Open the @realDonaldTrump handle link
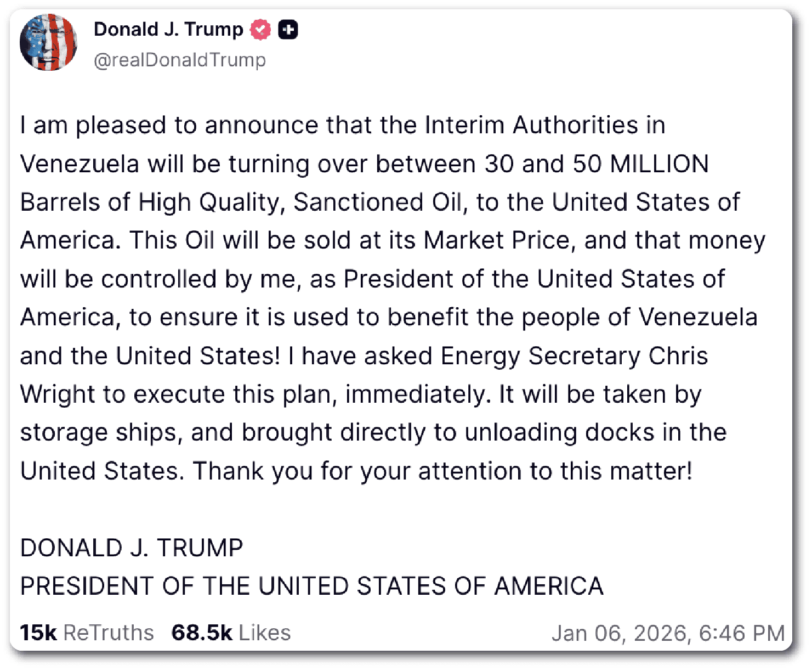 [180, 59]
